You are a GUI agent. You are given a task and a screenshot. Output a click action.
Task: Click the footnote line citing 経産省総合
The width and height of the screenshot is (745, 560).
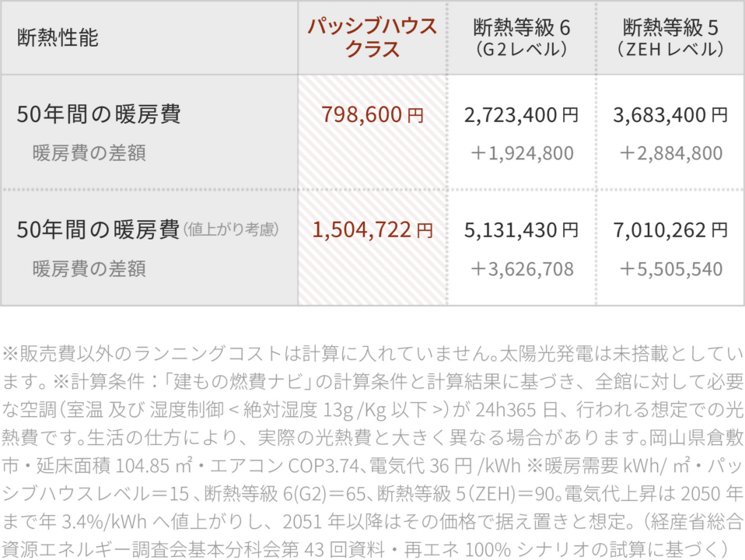pyautogui.click(x=372, y=521)
